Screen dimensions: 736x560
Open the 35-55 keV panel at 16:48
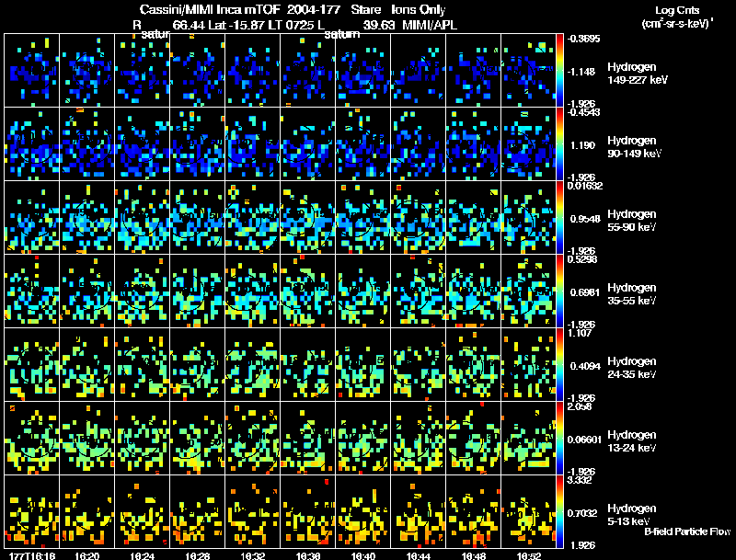pyautogui.click(x=473, y=291)
